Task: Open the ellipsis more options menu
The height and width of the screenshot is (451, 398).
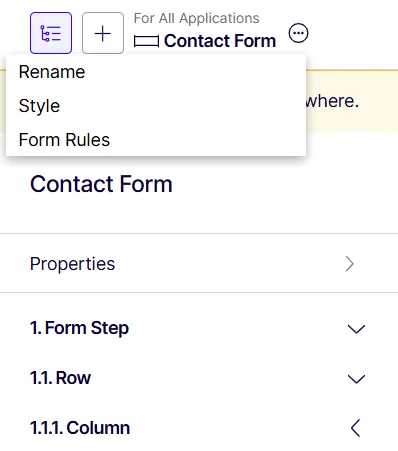Action: point(298,33)
